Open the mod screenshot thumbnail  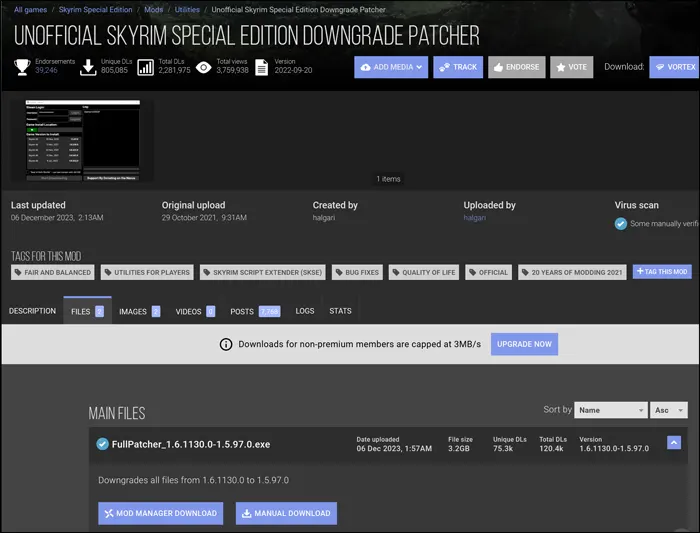click(83, 140)
